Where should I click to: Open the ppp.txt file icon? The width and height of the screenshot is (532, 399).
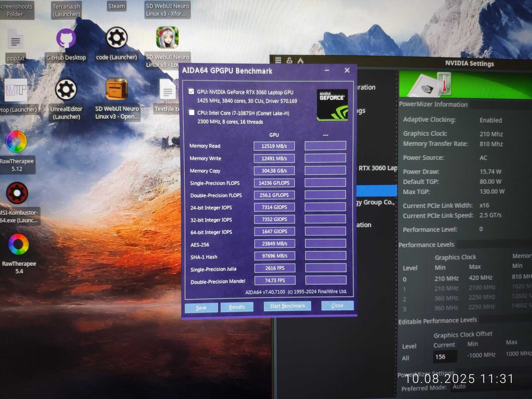click(15, 40)
